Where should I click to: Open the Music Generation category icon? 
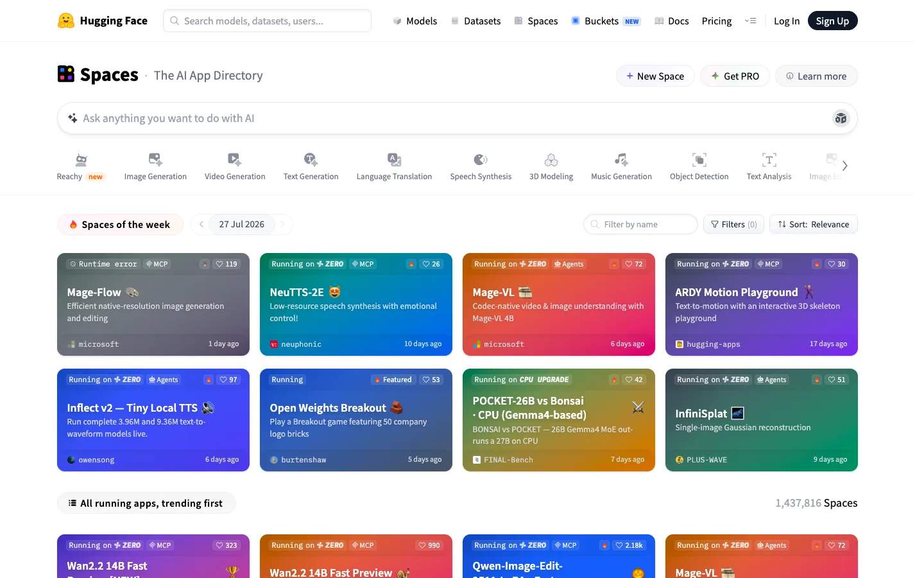[x=621, y=160]
